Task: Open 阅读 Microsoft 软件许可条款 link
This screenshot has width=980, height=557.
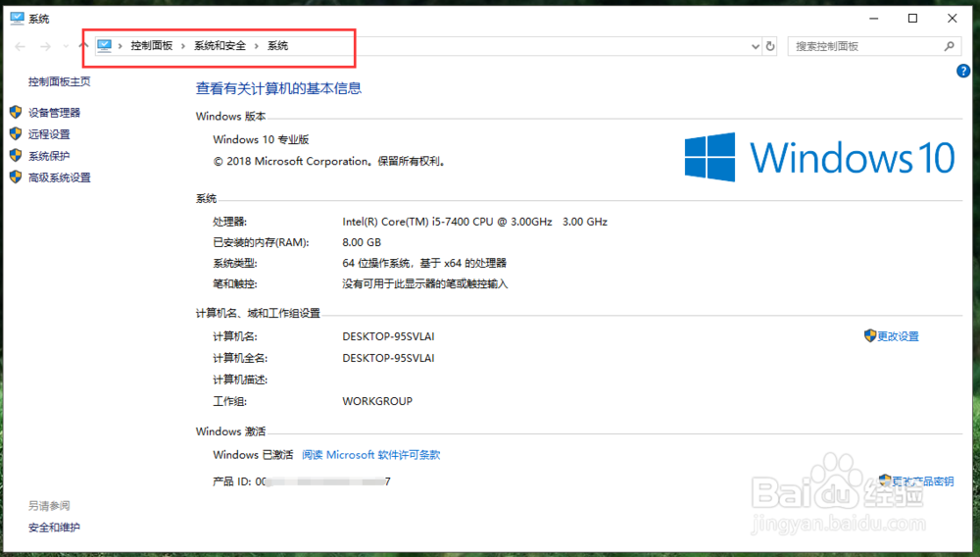Action: [370, 454]
